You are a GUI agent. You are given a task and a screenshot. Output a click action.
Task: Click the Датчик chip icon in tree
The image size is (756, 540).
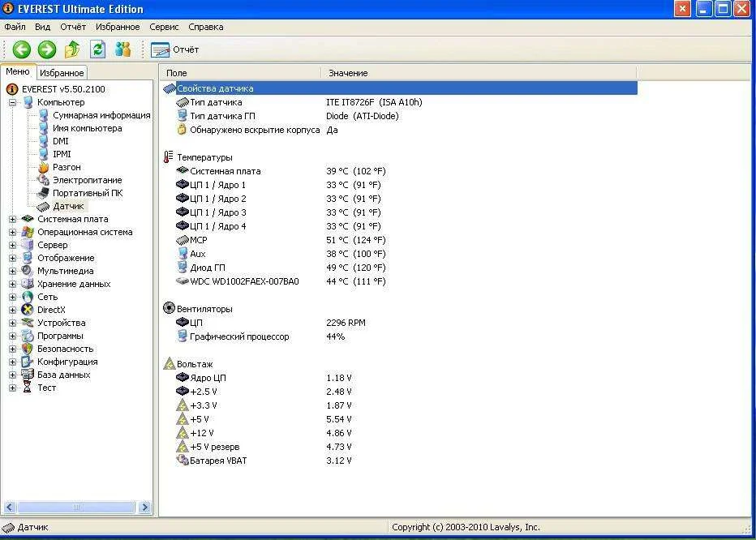click(x=43, y=207)
